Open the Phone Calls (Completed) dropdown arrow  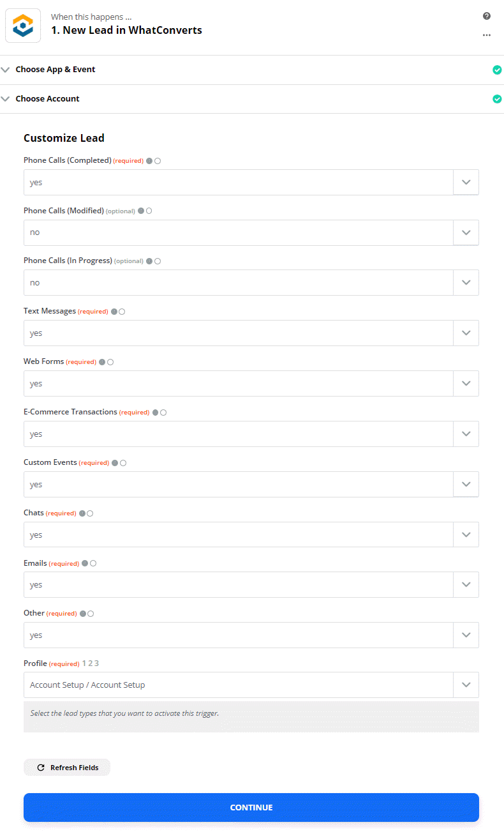(x=466, y=182)
